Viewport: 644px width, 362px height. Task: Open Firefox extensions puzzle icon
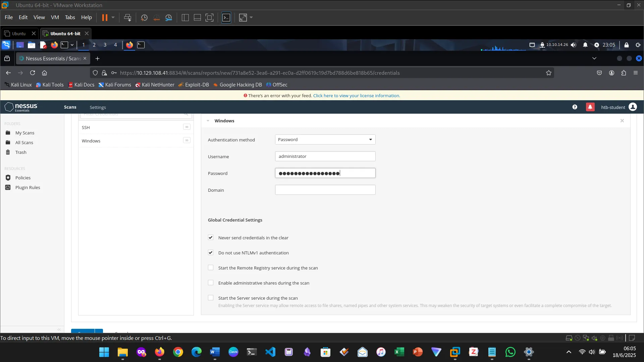624,73
